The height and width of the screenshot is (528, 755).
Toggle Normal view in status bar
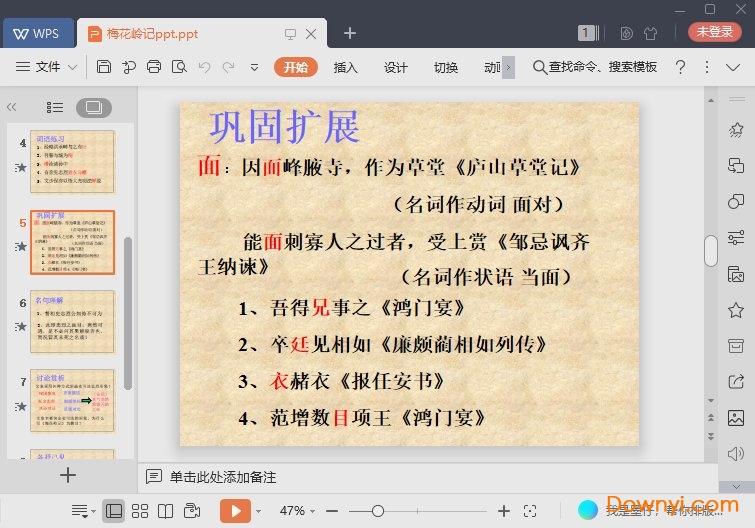click(114, 511)
